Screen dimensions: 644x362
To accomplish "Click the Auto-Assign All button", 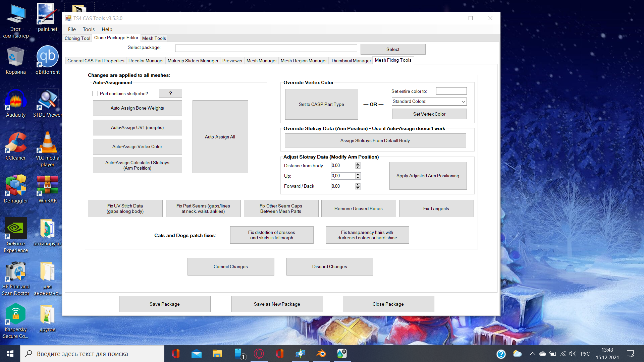I will (220, 137).
